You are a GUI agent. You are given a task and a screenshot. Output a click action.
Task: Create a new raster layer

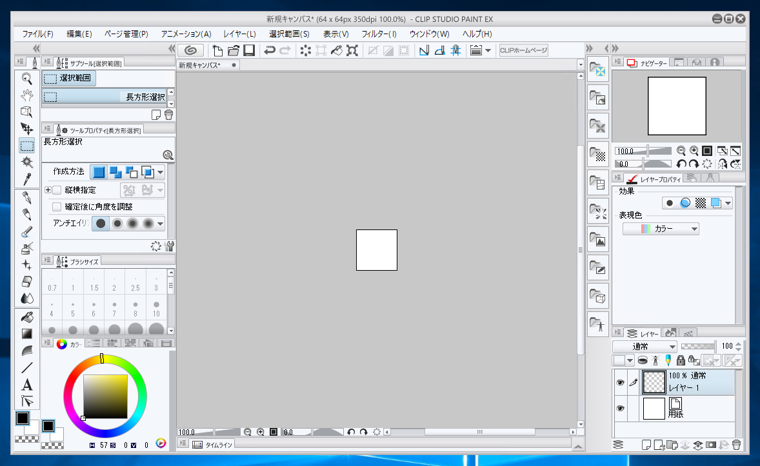pos(646,444)
